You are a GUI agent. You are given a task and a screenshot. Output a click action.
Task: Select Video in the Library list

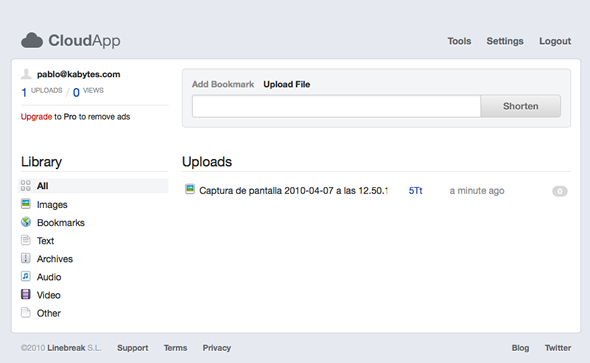49,295
